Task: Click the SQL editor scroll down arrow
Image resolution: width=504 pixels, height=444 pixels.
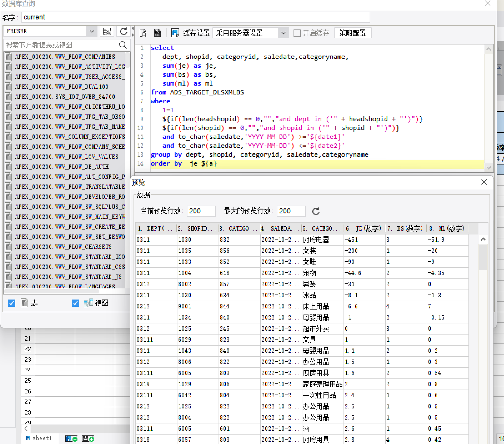Action: [489, 168]
